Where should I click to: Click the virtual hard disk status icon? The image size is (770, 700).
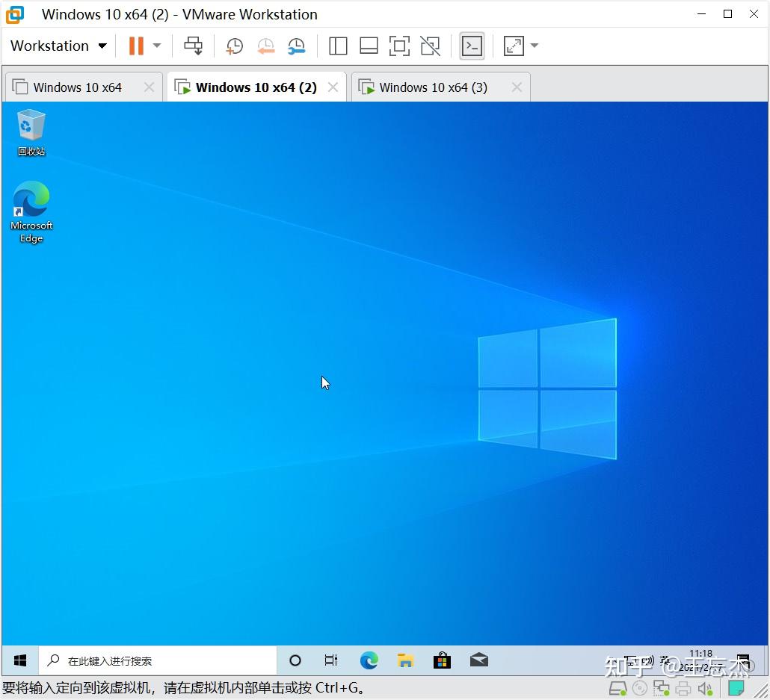tap(617, 688)
